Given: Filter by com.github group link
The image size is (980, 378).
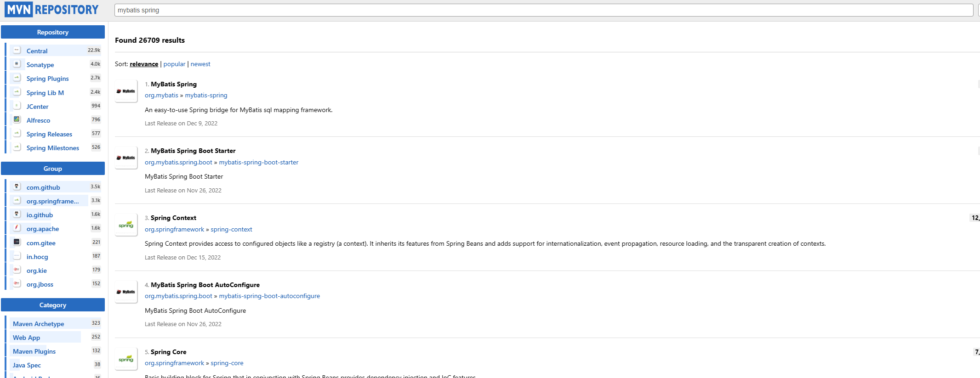Looking at the screenshot, I should pyautogui.click(x=43, y=187).
